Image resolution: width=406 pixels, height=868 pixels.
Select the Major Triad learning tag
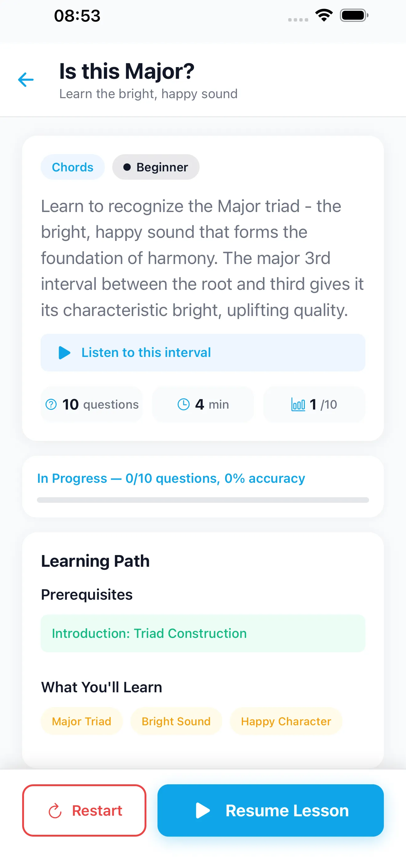[x=81, y=721]
